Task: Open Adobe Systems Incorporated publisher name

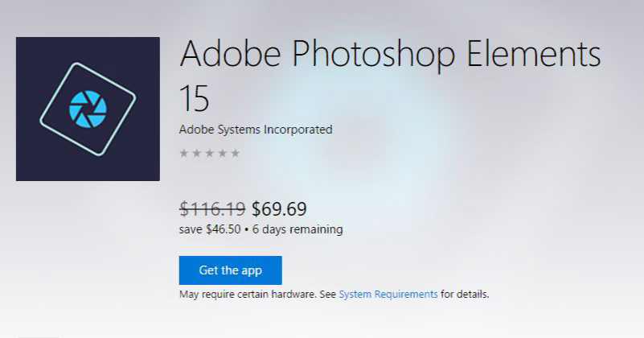Action: (256, 130)
